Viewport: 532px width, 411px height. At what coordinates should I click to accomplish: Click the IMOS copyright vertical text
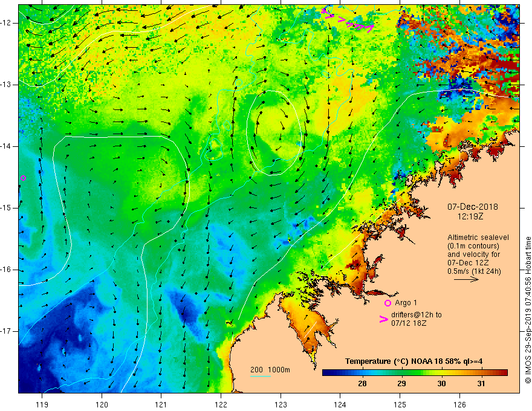tap(528, 310)
